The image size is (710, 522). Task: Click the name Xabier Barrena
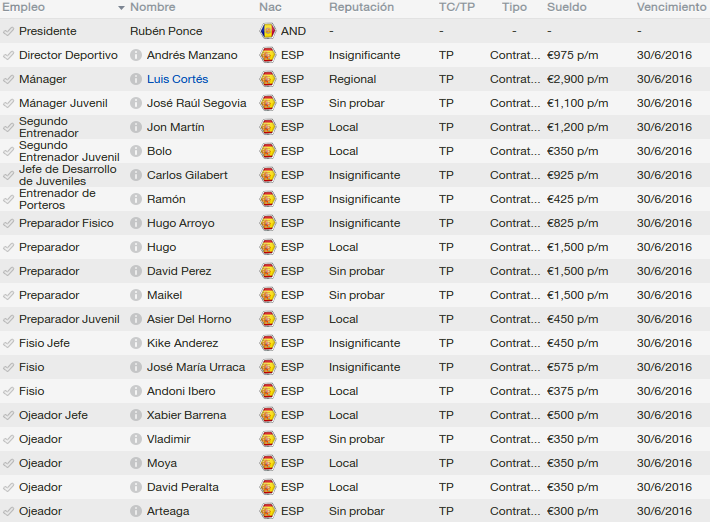187,415
